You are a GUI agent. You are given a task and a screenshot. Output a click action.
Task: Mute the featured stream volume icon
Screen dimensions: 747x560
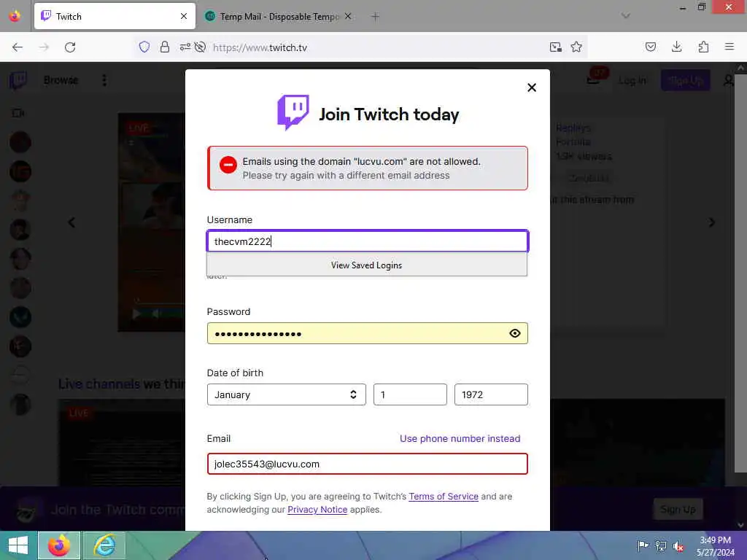pos(155,314)
